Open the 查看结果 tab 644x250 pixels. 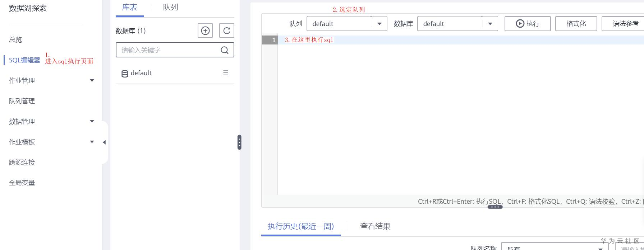[x=375, y=226]
